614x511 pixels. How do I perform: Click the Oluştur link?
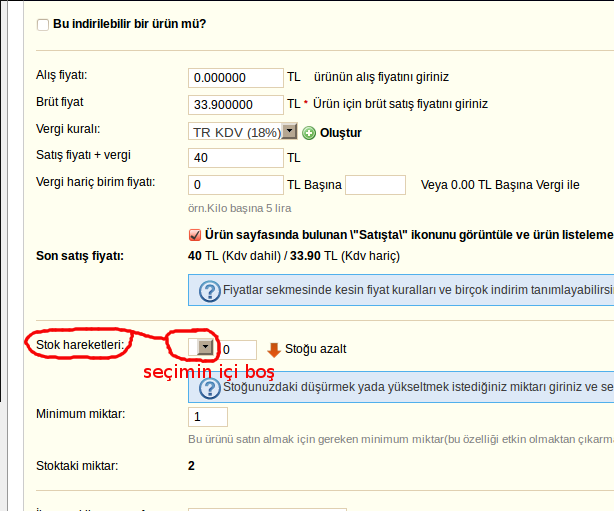click(x=341, y=133)
